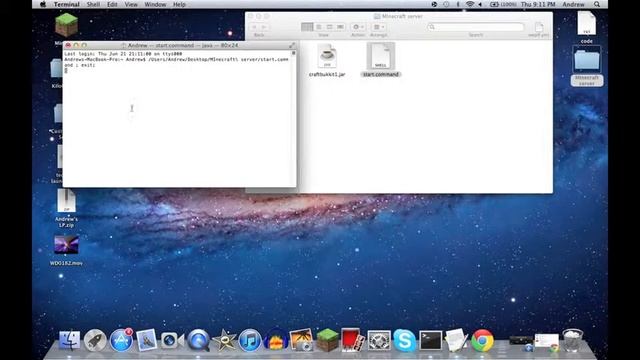Open the battery status menu
This screenshot has width=640, height=360.
[x=503, y=4]
